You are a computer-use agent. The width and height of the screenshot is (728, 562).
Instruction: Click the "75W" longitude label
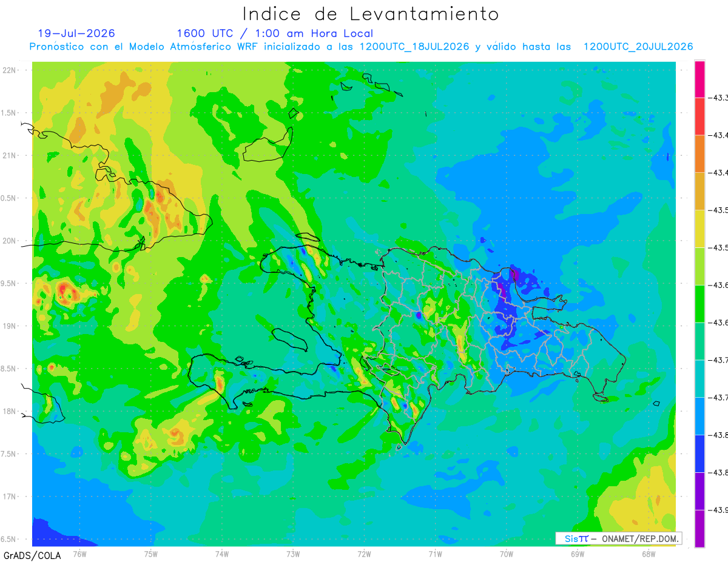point(151,553)
